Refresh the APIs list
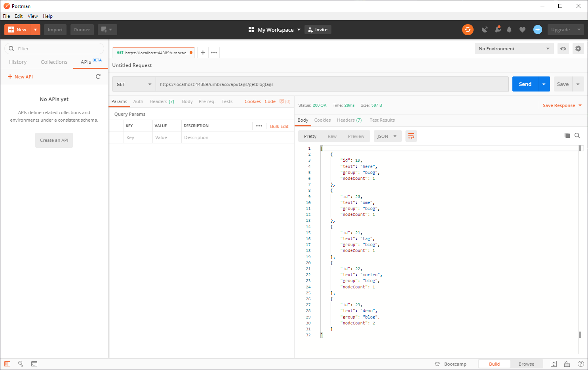 pos(98,76)
